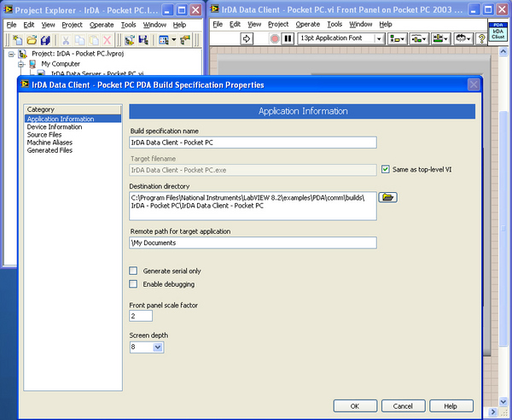
Task: Open File menu in Project Explorer window
Action: (11, 25)
